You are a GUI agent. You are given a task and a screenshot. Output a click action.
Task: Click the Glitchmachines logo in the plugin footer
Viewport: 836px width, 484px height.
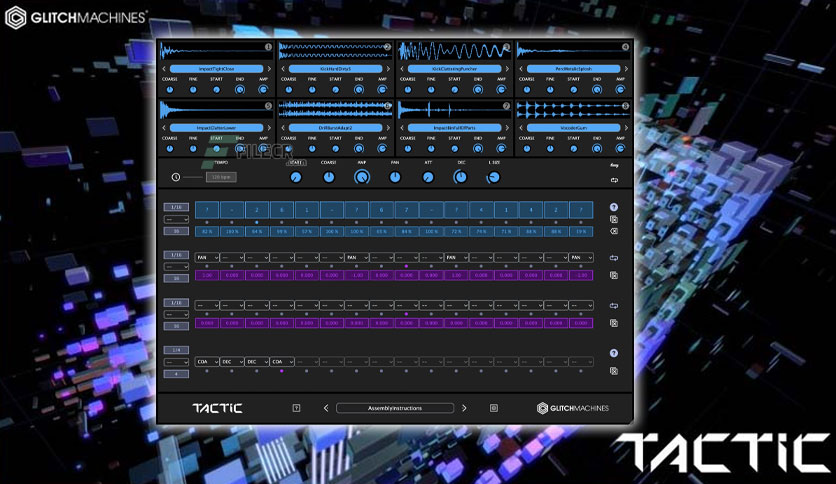[x=573, y=408]
